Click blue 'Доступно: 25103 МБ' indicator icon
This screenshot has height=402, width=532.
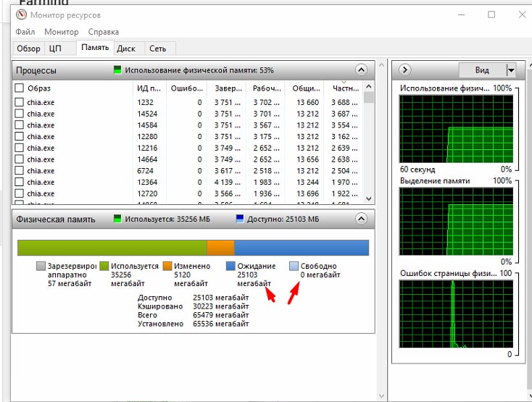pos(239,219)
